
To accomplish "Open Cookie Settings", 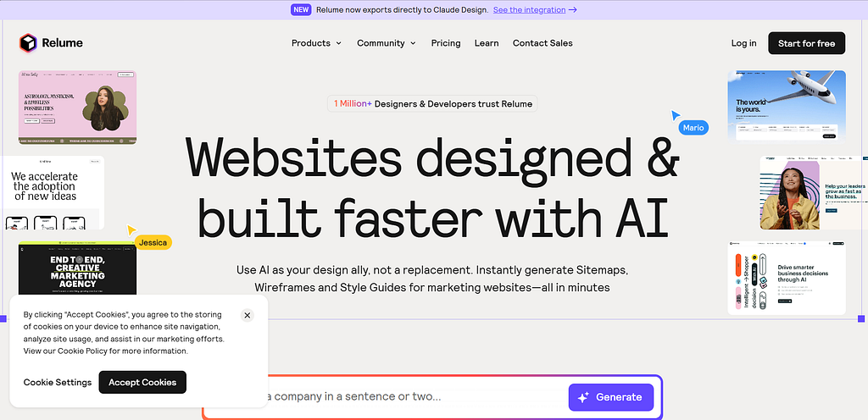I will click(58, 383).
